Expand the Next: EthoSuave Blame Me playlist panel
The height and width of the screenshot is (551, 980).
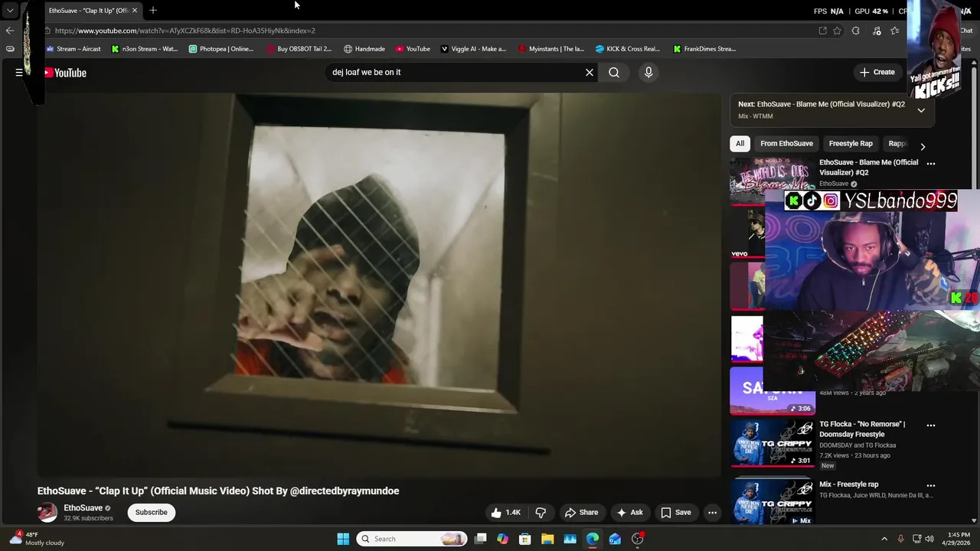921,110
